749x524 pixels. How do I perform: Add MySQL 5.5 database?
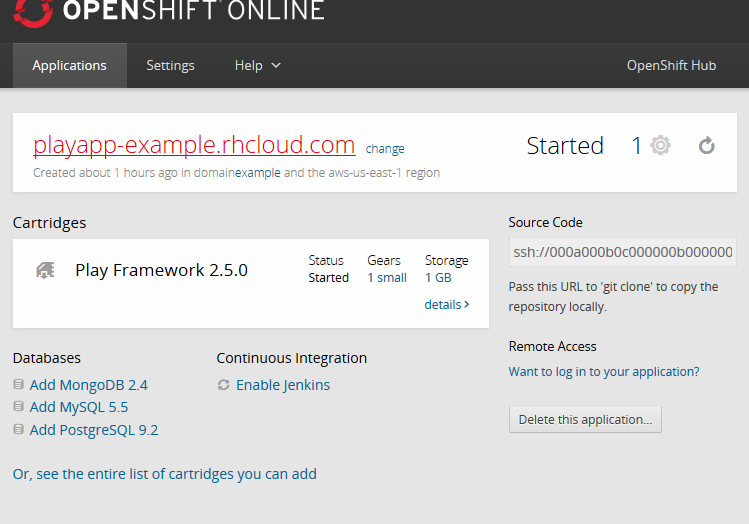point(79,407)
